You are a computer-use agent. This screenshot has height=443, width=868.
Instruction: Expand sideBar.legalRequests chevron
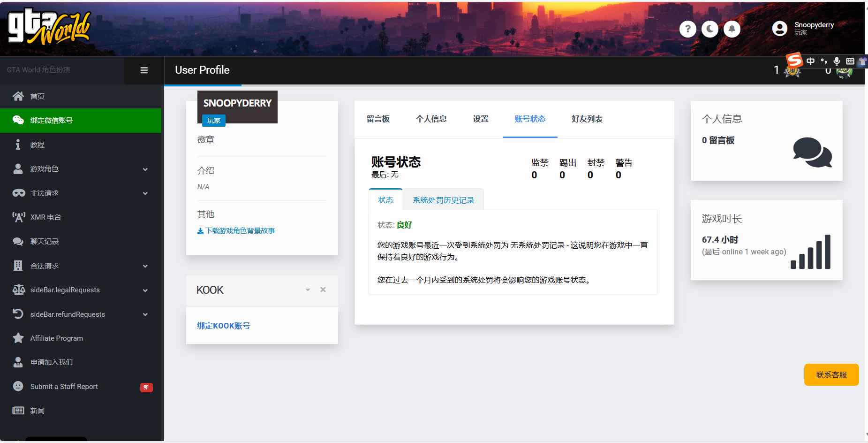click(145, 290)
